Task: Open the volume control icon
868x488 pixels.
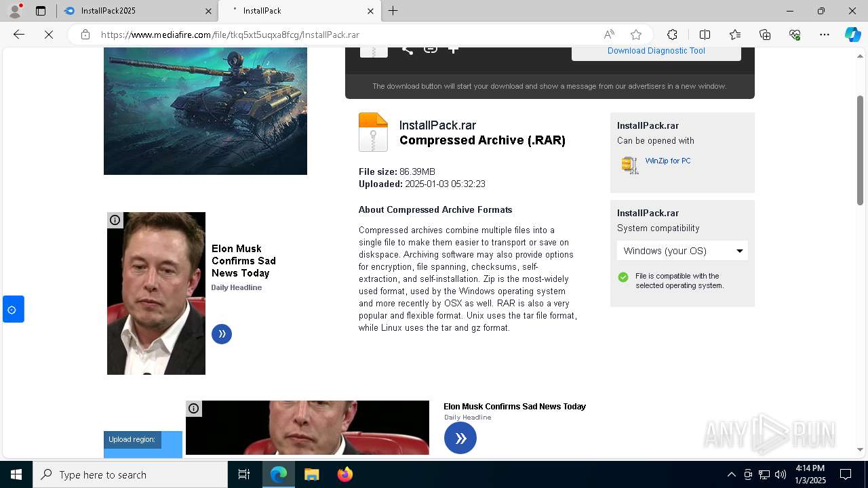Action: click(x=781, y=474)
